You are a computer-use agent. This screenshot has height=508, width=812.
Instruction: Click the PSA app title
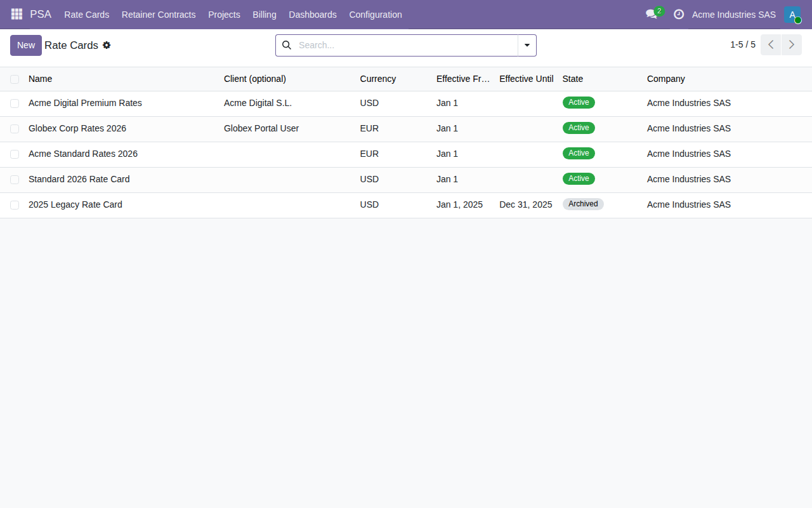click(x=41, y=14)
